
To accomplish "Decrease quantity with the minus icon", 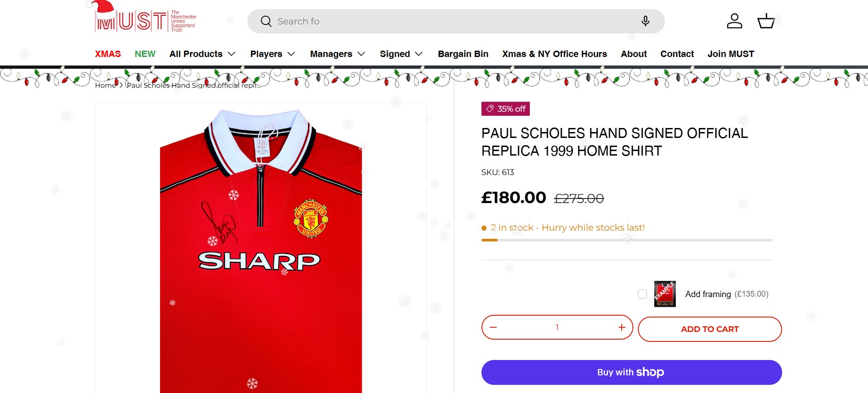I will pos(493,327).
